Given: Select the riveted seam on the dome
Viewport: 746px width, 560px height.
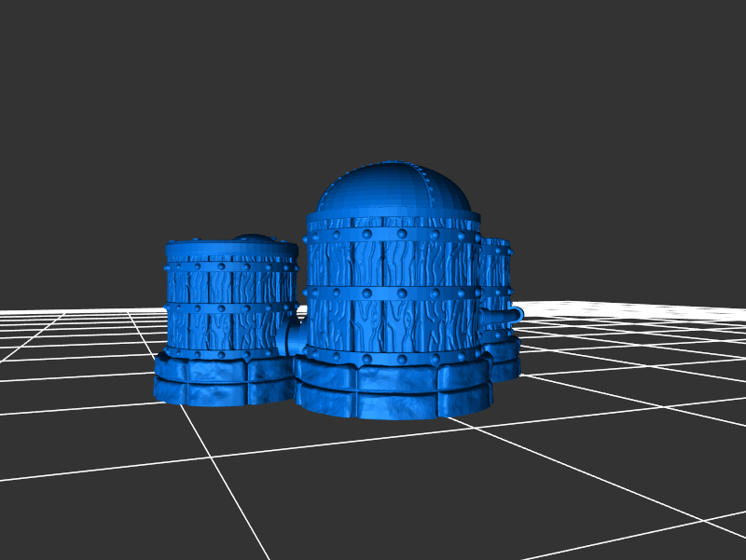Looking at the screenshot, I should pos(429,191).
